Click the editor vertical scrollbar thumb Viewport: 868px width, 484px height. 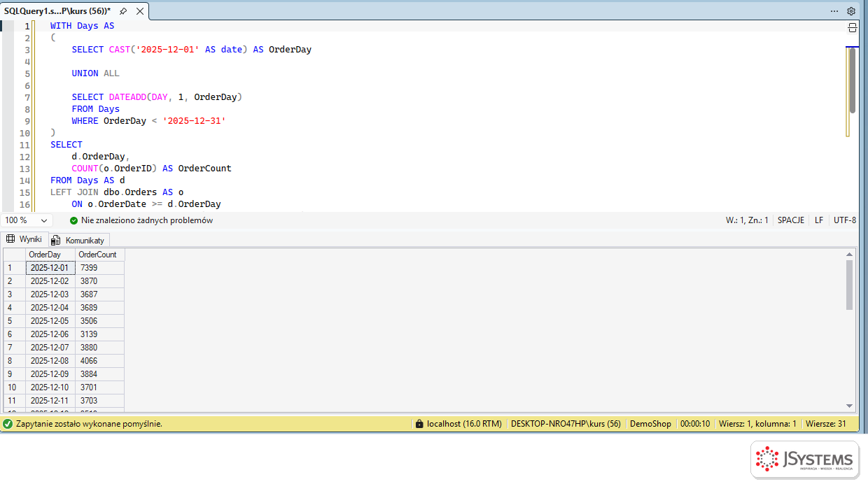click(x=852, y=80)
